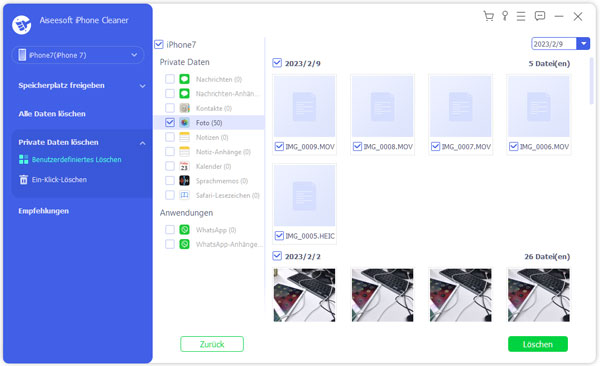Open the feedback chat icon

pos(540,16)
